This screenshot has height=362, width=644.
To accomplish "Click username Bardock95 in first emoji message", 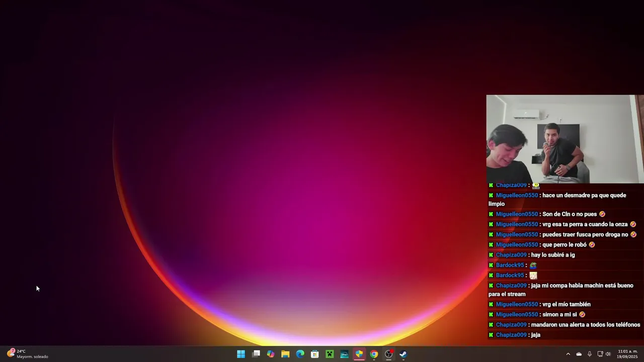I will tap(510, 265).
